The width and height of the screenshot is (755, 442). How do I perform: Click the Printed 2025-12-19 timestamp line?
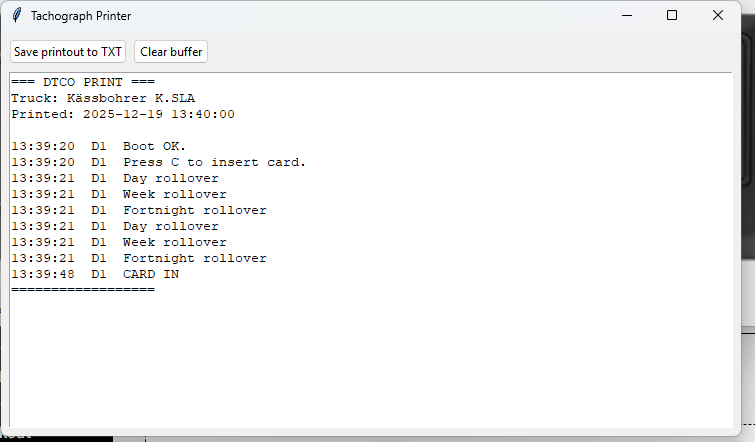point(122,114)
